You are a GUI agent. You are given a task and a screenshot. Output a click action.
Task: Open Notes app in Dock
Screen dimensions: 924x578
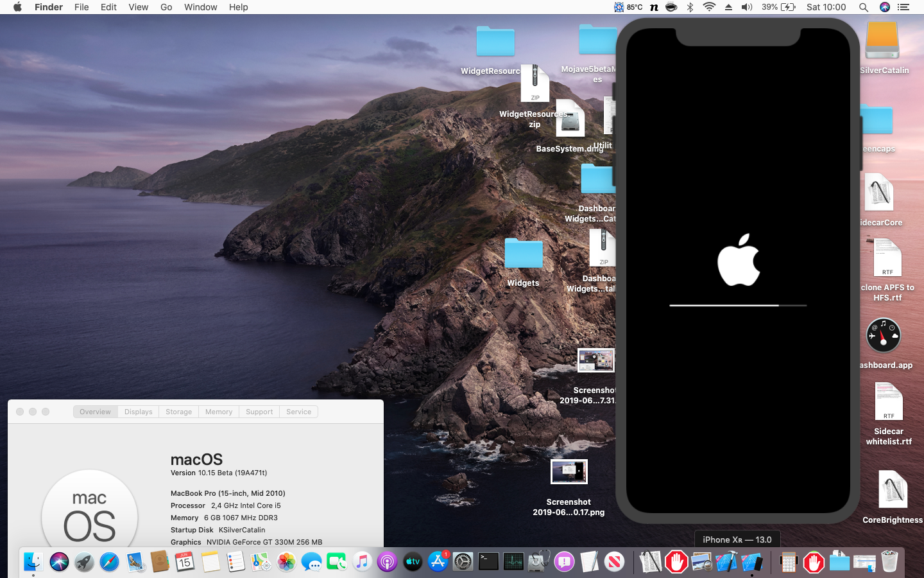[x=210, y=562]
